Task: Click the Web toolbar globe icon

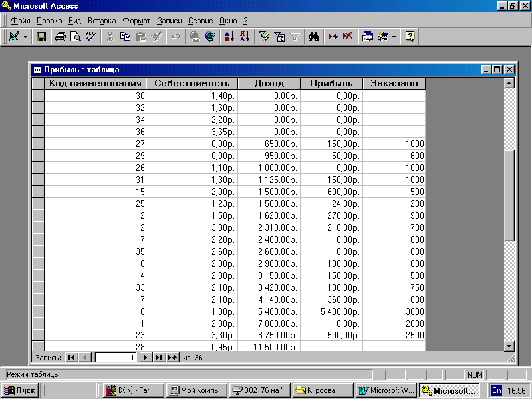Action: tap(210, 37)
